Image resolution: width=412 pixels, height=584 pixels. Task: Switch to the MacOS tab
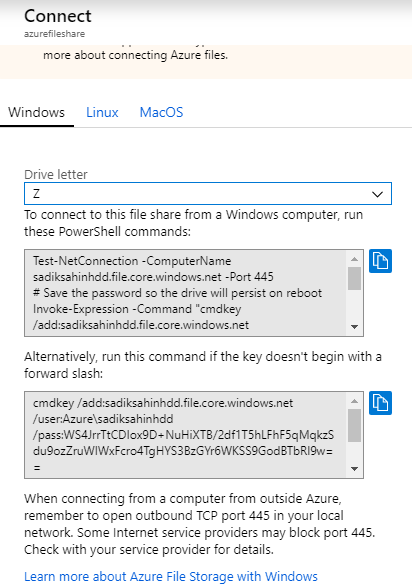(x=161, y=112)
